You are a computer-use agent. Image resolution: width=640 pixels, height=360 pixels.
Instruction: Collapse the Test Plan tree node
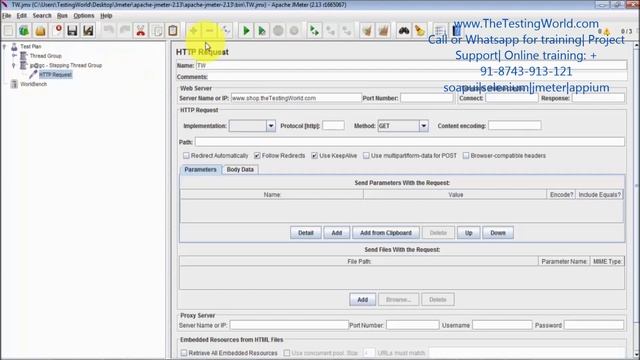coord(4,47)
